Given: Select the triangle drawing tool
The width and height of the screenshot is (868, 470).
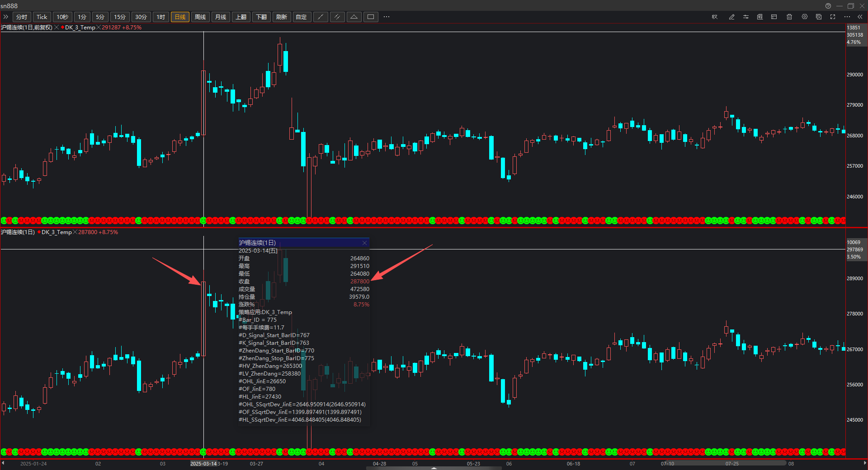Looking at the screenshot, I should point(354,17).
